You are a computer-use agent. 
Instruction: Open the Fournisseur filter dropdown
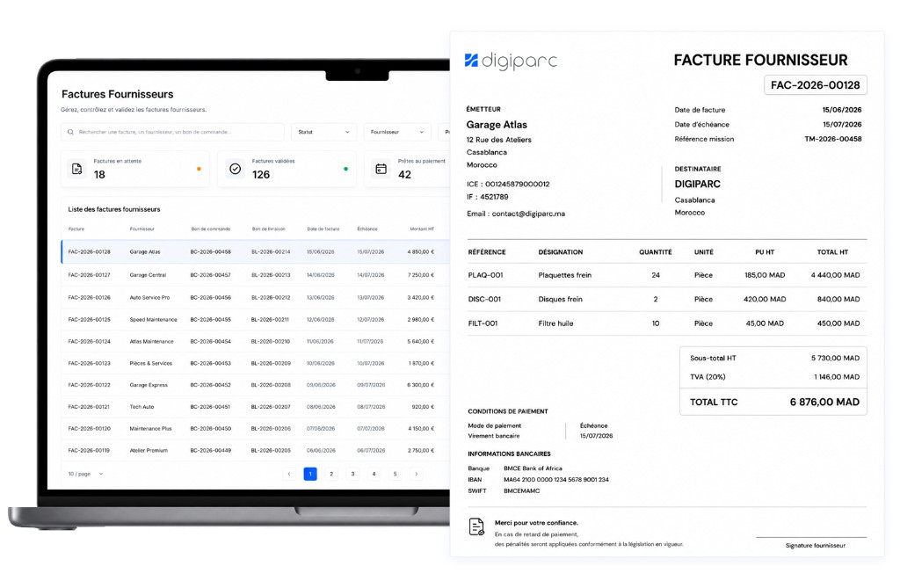[397, 132]
